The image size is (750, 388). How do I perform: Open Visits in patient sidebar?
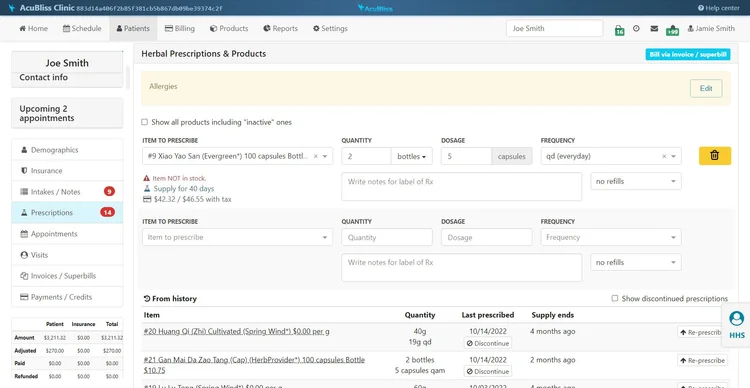[x=67, y=255]
